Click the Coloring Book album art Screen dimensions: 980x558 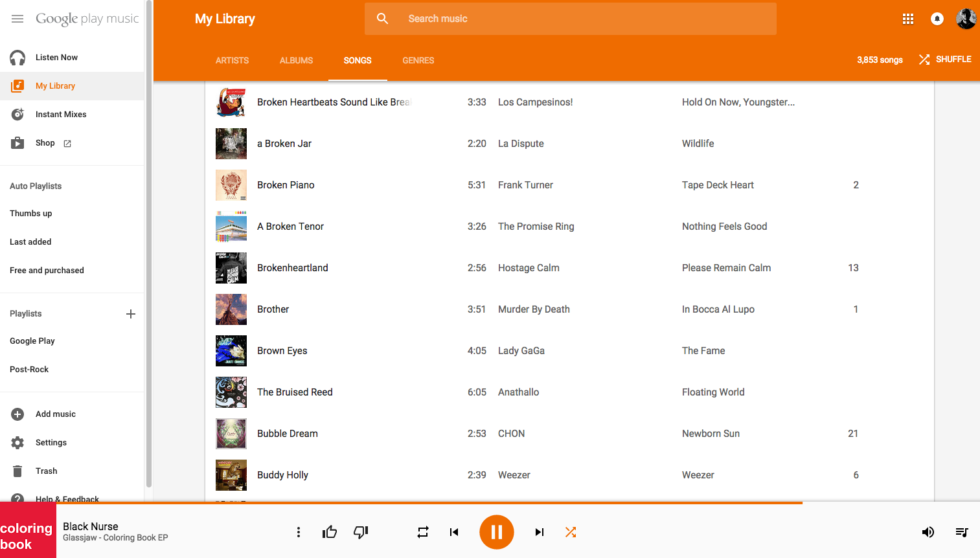[x=28, y=531]
